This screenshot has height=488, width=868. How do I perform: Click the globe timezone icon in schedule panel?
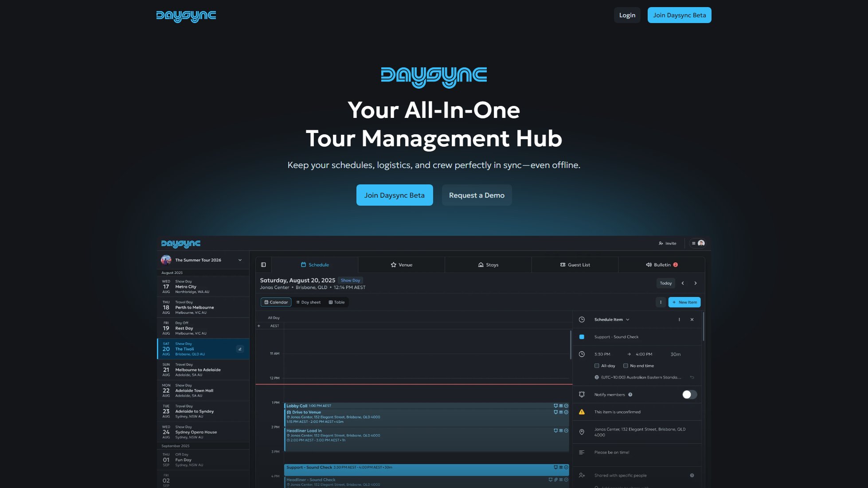pyautogui.click(x=596, y=377)
